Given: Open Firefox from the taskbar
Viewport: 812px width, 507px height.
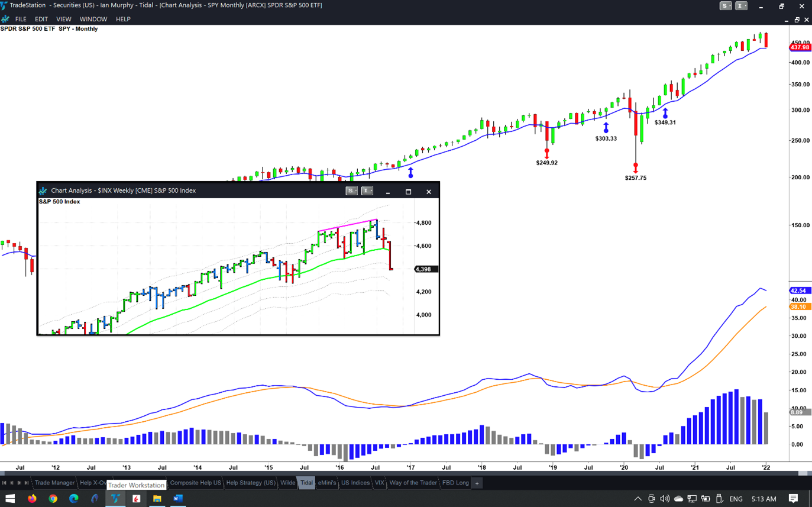Looking at the screenshot, I should coord(32,499).
